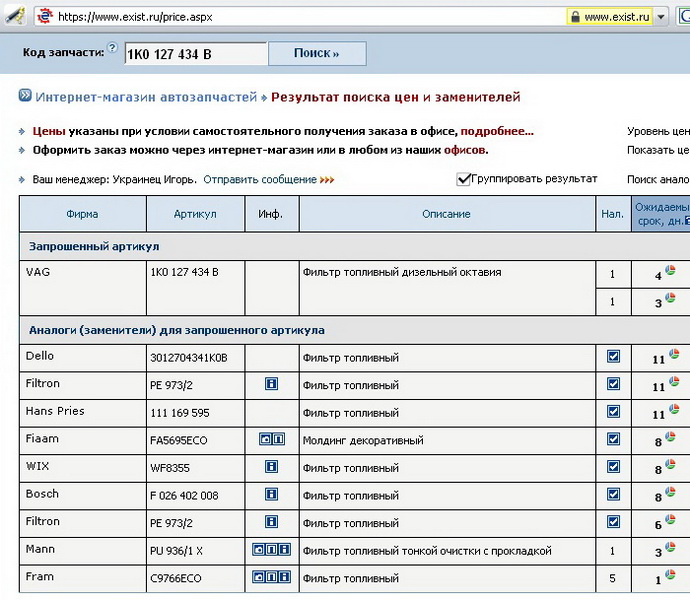Sort table by Артикул column header

point(195,214)
